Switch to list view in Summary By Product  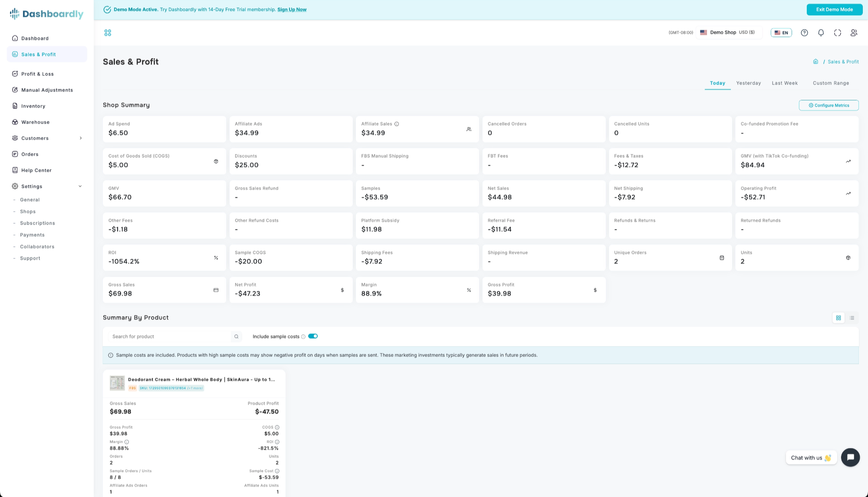click(852, 318)
